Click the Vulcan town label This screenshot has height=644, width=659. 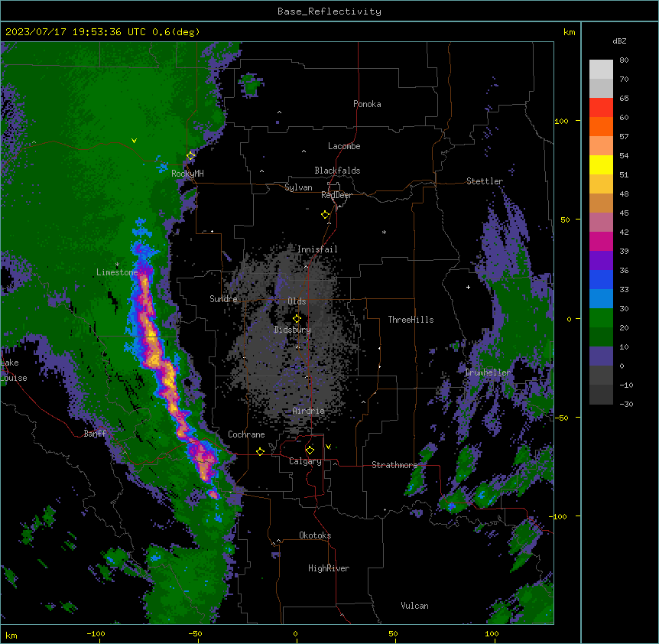(414, 606)
